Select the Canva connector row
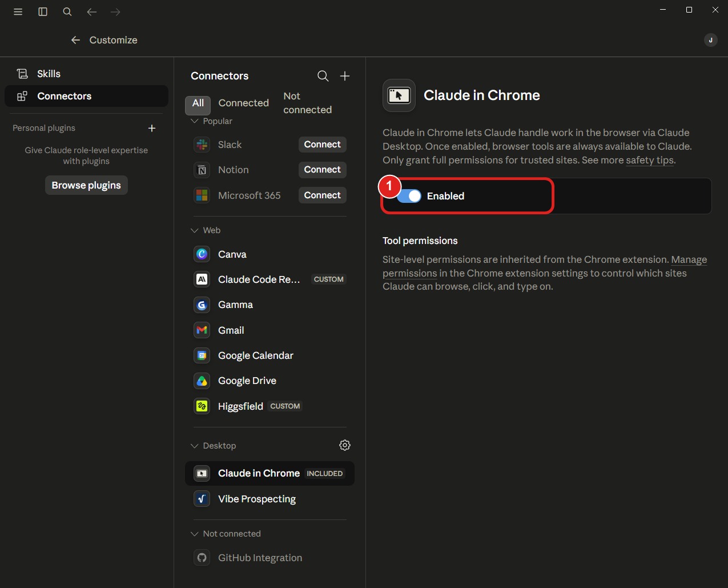 click(x=270, y=254)
